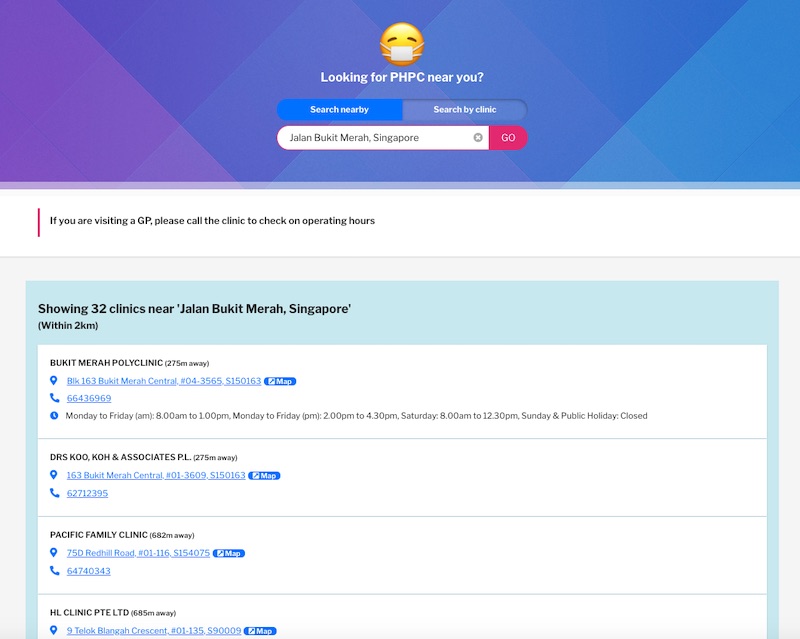Click heading DRS KOO, KOH & ASSOCIATES P.L.
This screenshot has height=639, width=800.
120,457
